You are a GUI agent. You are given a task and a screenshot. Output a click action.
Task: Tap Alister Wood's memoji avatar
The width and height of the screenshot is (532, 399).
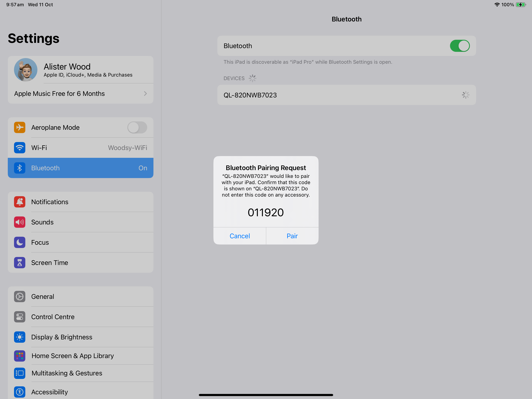pos(26,70)
